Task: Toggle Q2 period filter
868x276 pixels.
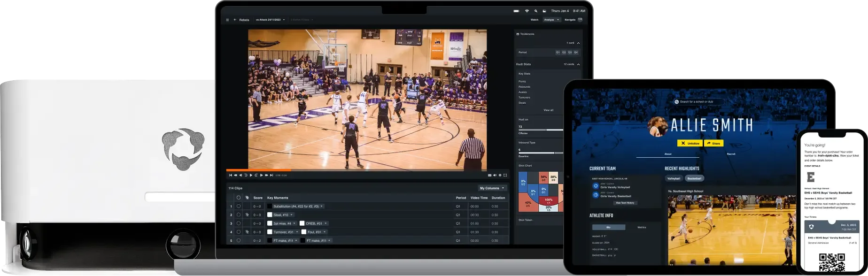Action: (564, 53)
